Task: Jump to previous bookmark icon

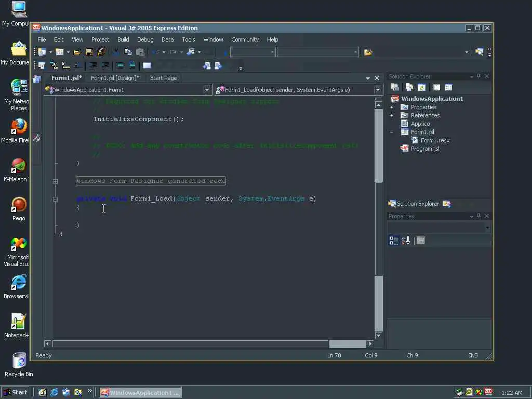Action: 207,65
